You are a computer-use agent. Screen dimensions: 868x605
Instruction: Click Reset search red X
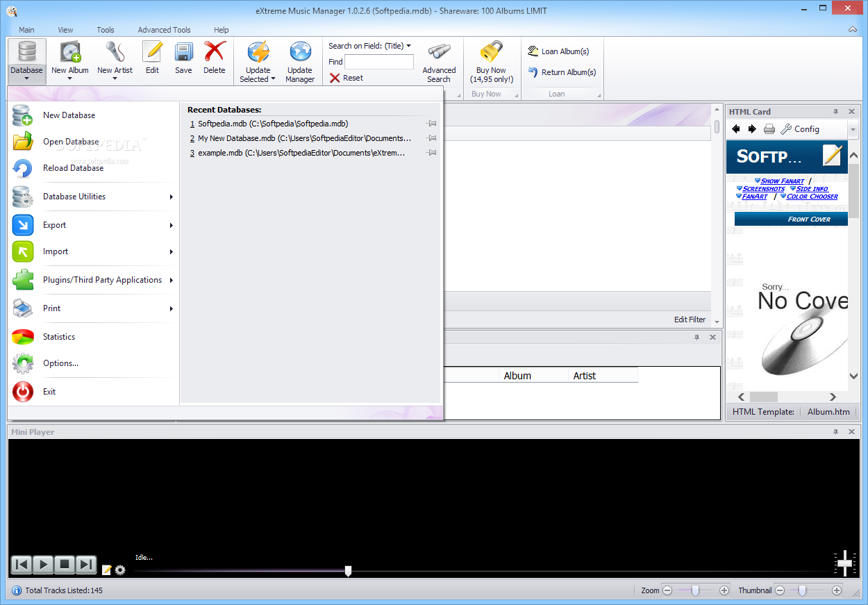[335, 78]
